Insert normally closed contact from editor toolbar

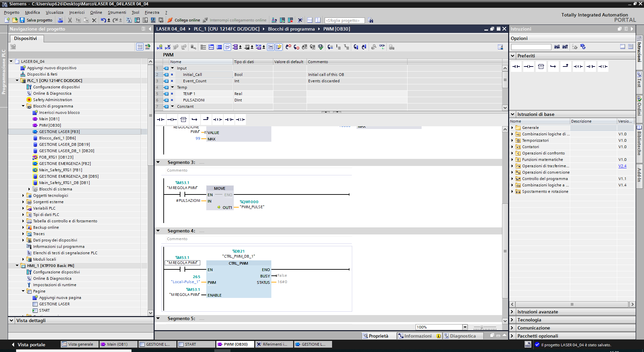(x=229, y=120)
